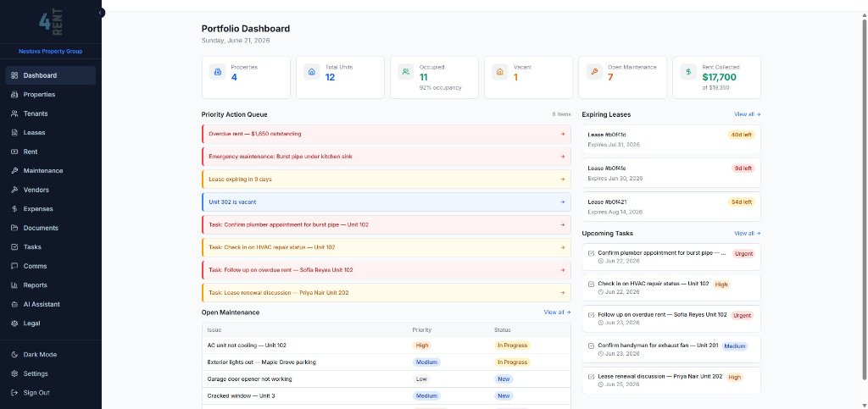Open the burst pipe emergency maintenance alert
Viewport: 868px width, 409px height.
(x=386, y=157)
